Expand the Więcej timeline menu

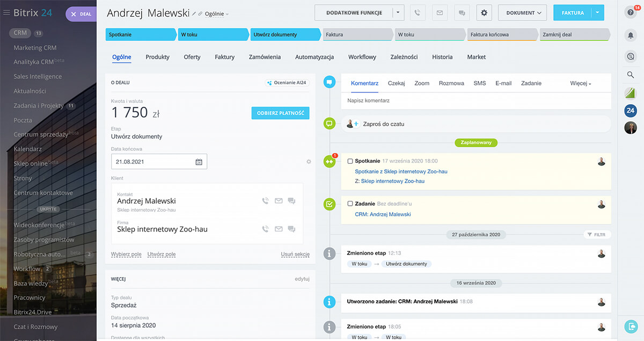coord(580,84)
